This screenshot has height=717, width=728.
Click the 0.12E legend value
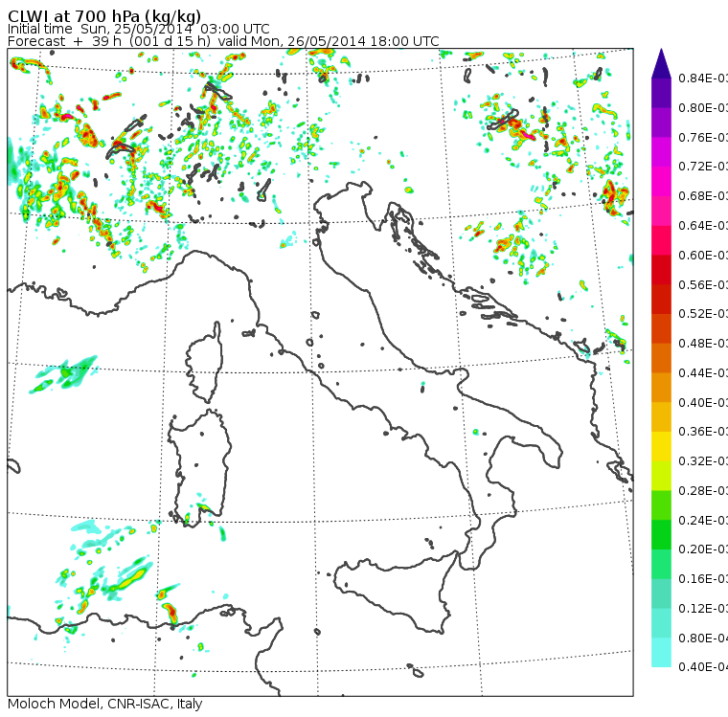pyautogui.click(x=703, y=609)
